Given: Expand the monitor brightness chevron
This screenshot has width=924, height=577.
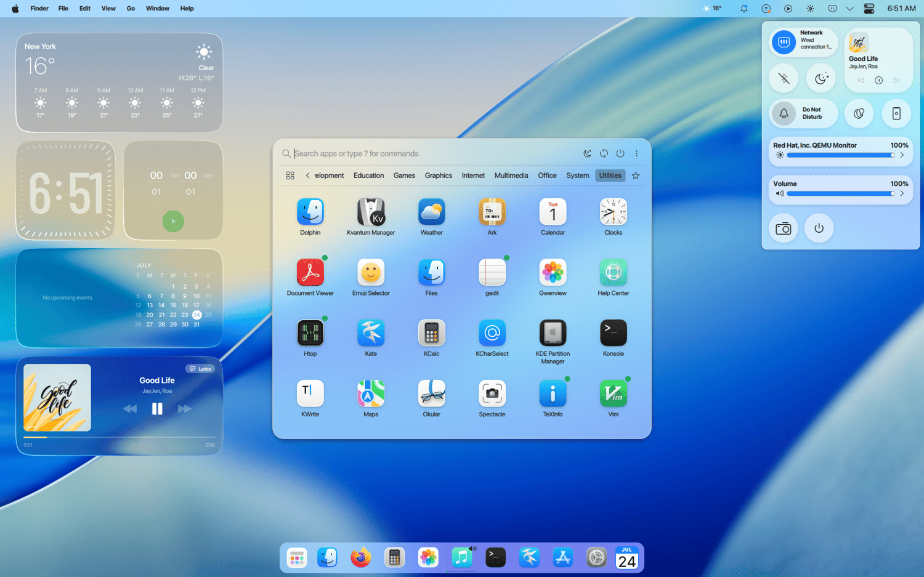Looking at the screenshot, I should coord(902,155).
